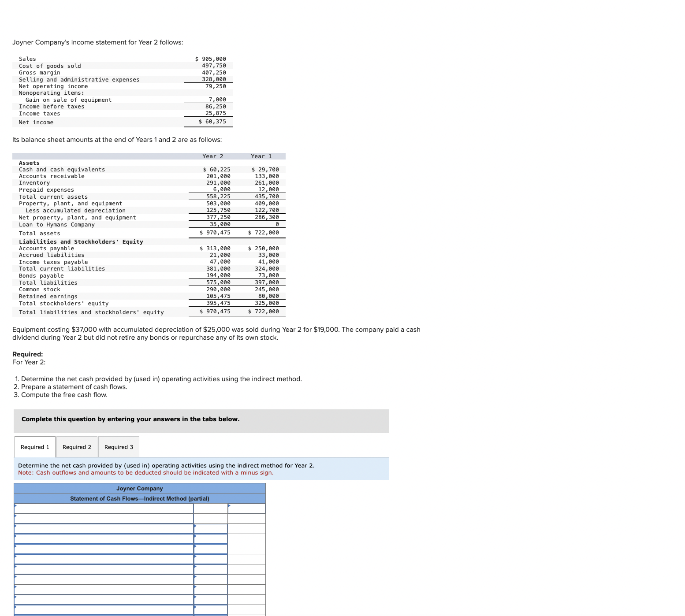
Task: Click the instruction banner for operating activities
Action: pos(166,465)
